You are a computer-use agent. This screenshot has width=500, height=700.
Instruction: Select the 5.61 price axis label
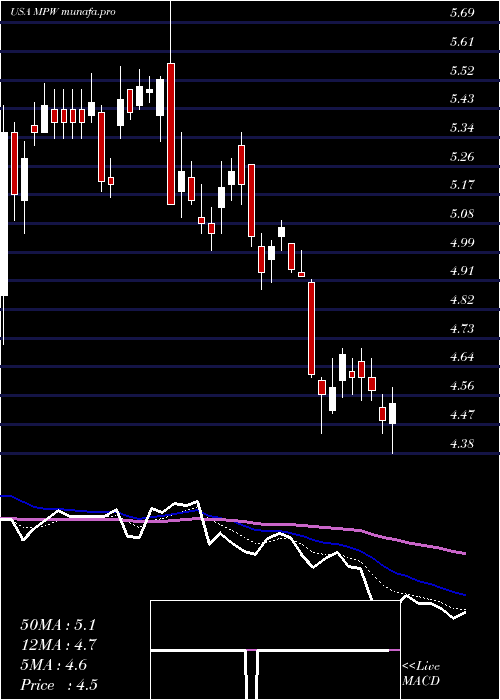tap(462, 42)
